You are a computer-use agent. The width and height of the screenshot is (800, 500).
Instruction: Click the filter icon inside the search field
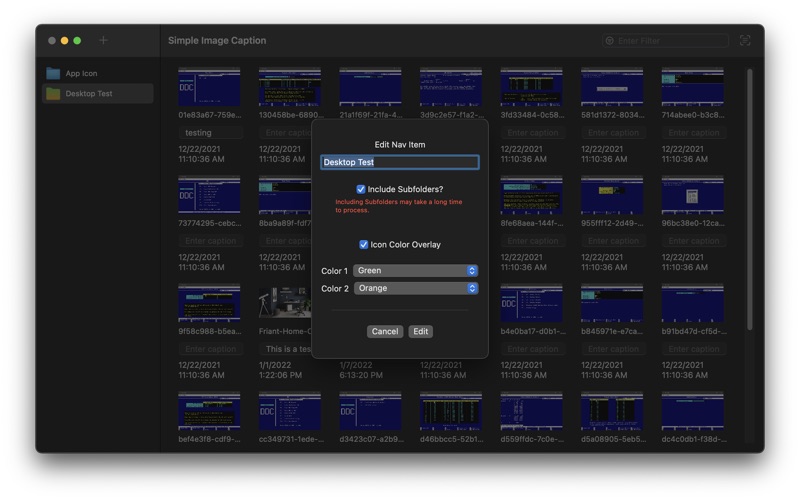click(609, 41)
